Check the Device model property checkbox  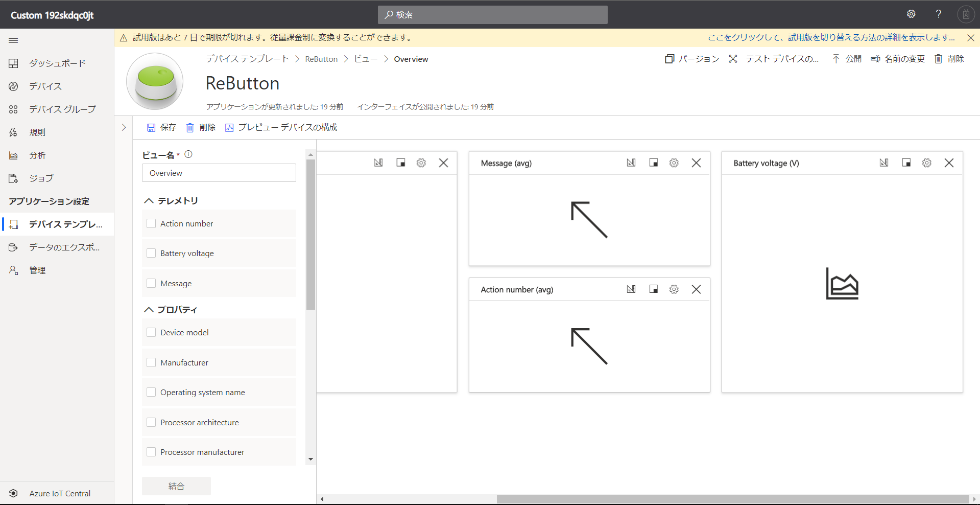click(x=151, y=332)
